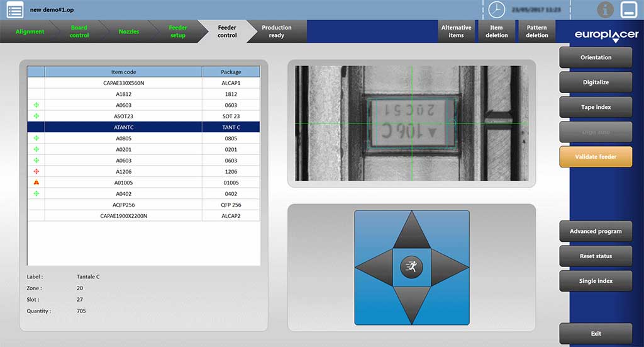This screenshot has height=347, width=644.
Task: Click the warning triangle beside A01005
Action: (36, 183)
